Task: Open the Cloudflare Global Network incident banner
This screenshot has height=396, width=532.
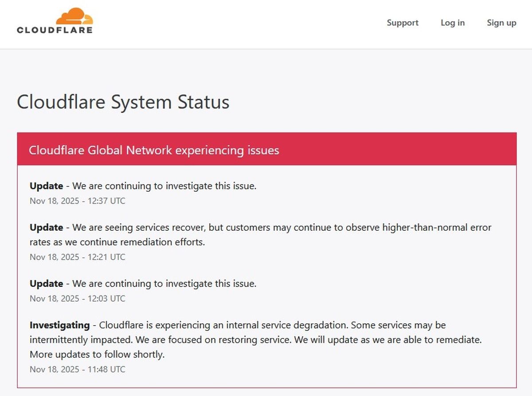Action: pyautogui.click(x=154, y=150)
